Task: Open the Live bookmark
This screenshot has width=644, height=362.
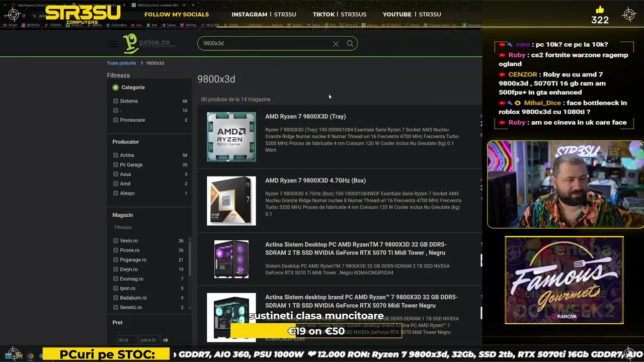Action: pos(137,25)
